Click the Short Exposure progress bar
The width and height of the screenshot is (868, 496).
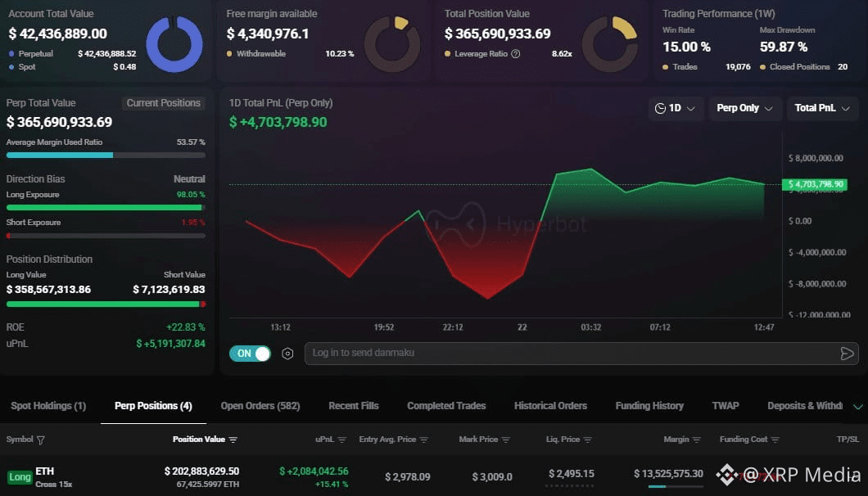tap(106, 236)
